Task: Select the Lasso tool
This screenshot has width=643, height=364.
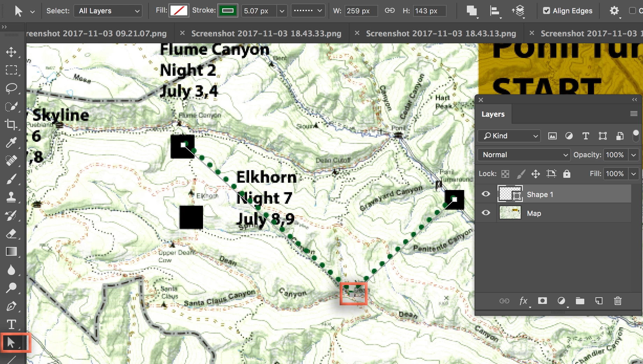Action: 11,88
